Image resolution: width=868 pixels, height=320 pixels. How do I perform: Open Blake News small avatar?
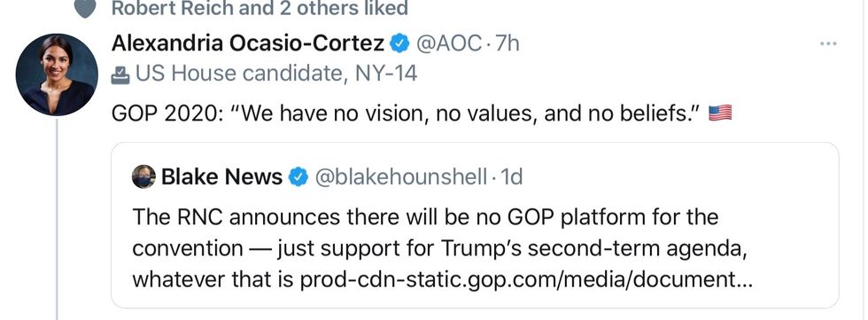tap(143, 176)
